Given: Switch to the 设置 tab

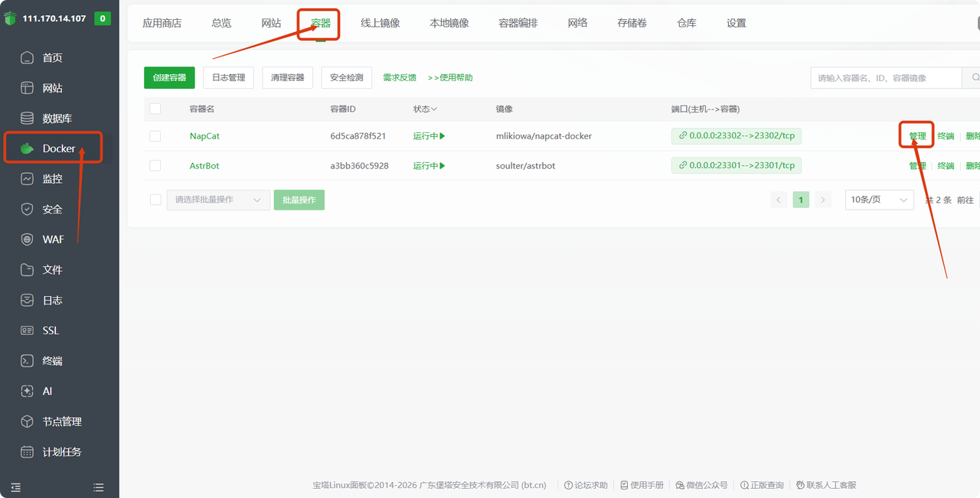Looking at the screenshot, I should [737, 23].
